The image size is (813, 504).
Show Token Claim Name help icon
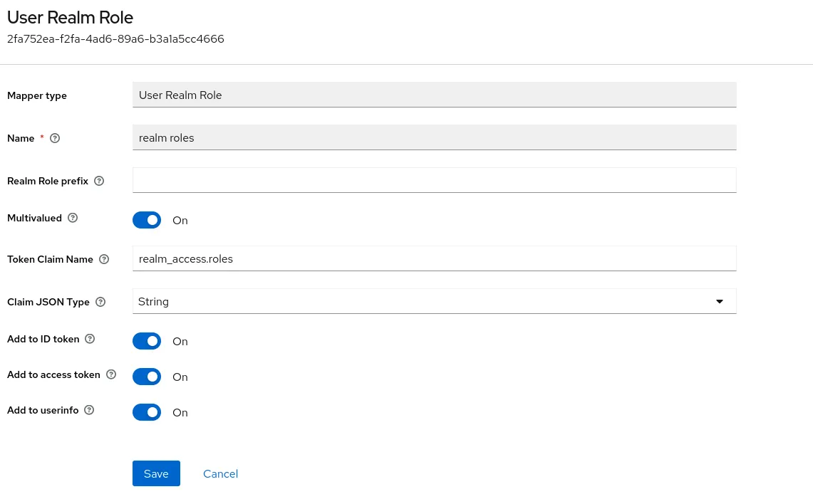click(104, 259)
